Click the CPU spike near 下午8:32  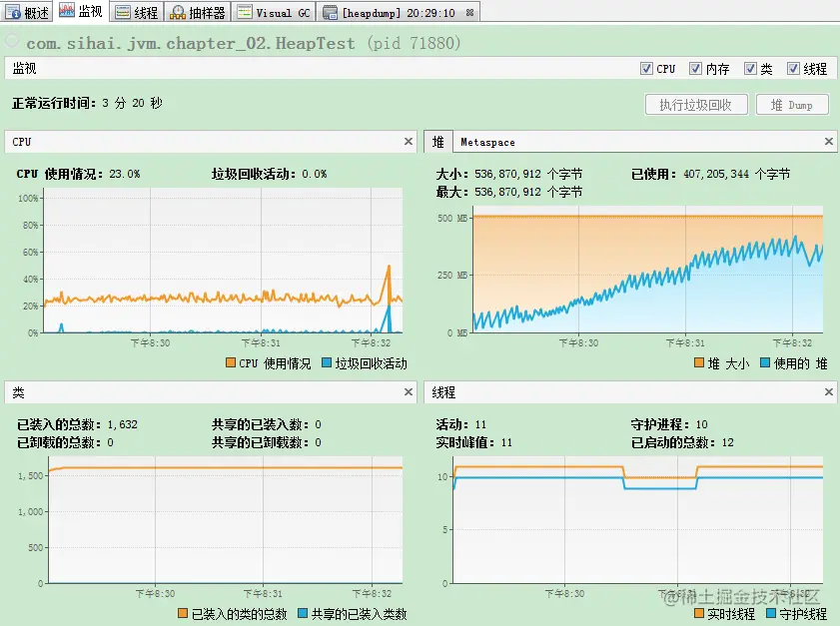click(x=389, y=268)
